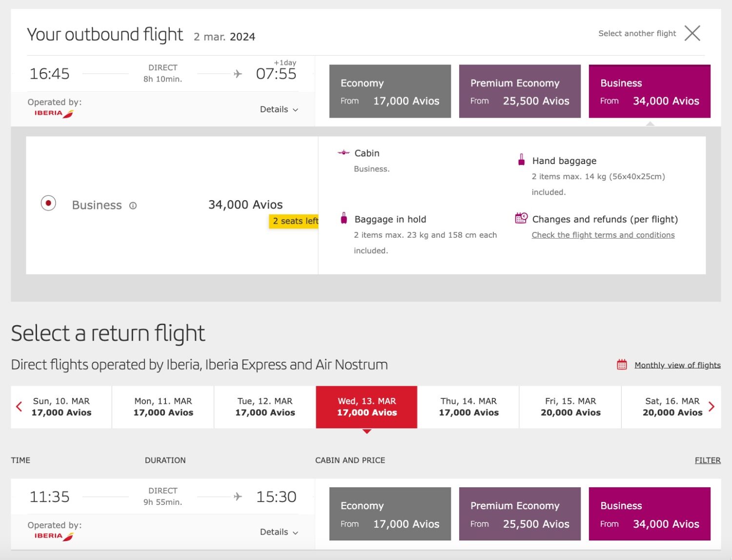This screenshot has width=732, height=560.
Task: Click the changes and refunds calendar icon
Action: [520, 219]
